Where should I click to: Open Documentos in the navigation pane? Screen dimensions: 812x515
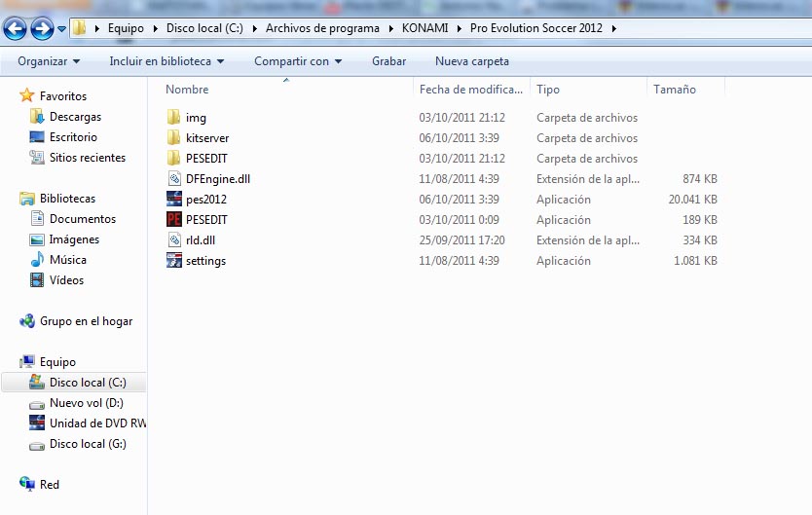pyautogui.click(x=83, y=218)
